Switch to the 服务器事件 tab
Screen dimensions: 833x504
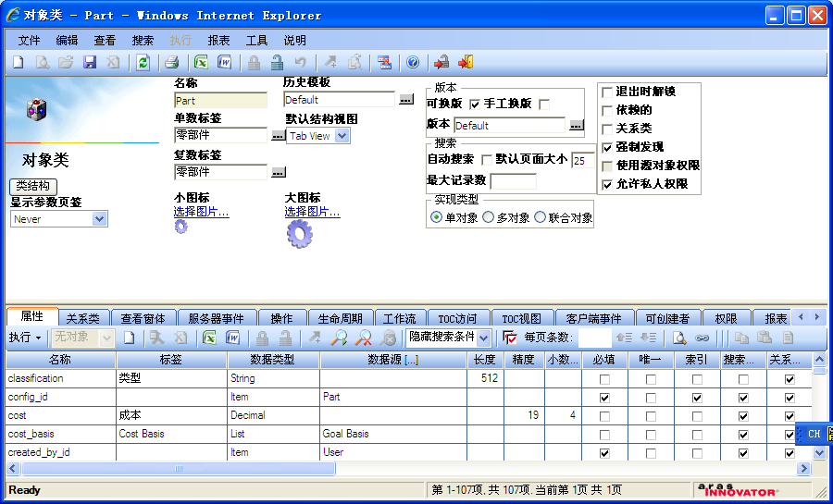point(217,318)
